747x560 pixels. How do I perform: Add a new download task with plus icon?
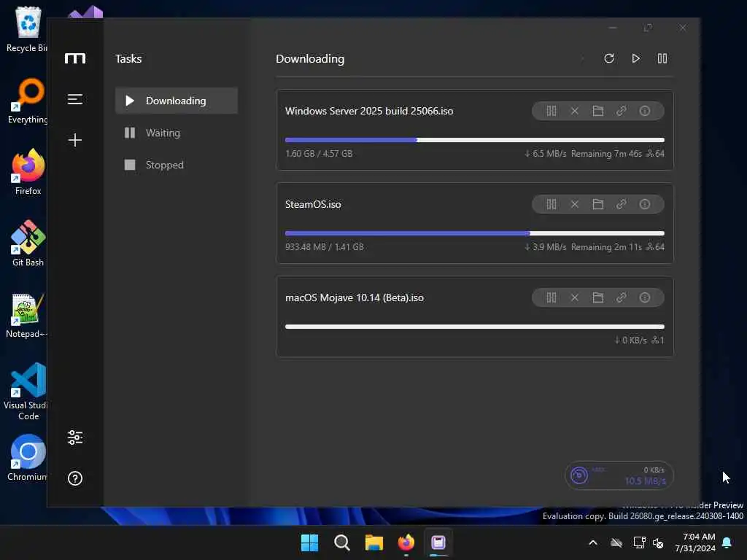[75, 139]
